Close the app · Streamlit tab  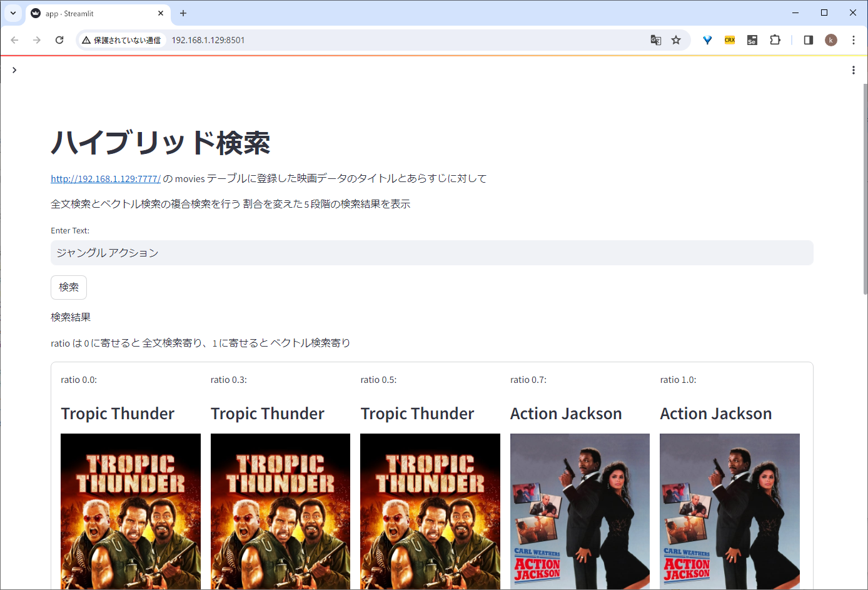coord(161,13)
